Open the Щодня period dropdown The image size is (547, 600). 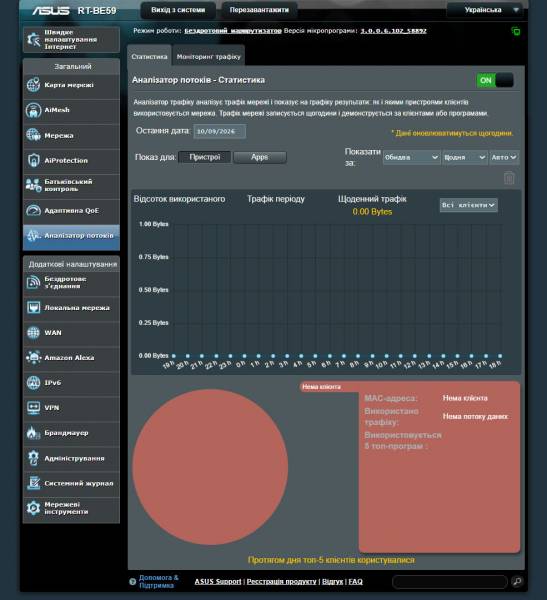[x=465, y=157]
